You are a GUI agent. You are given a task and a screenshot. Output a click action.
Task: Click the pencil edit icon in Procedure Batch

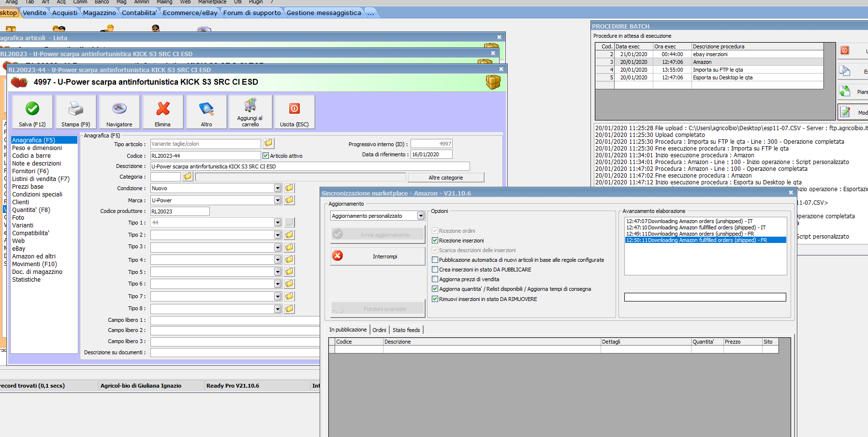point(845,112)
